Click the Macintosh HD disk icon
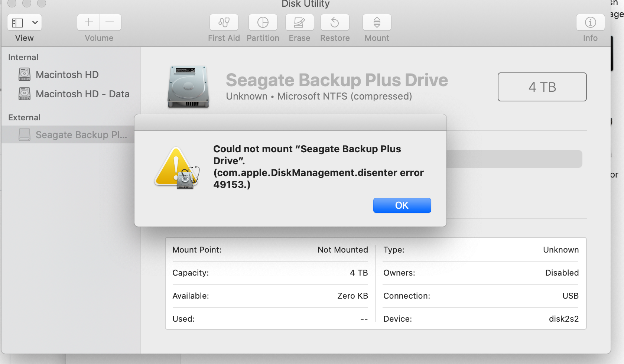Viewport: 624px width, 364px height. tap(25, 74)
